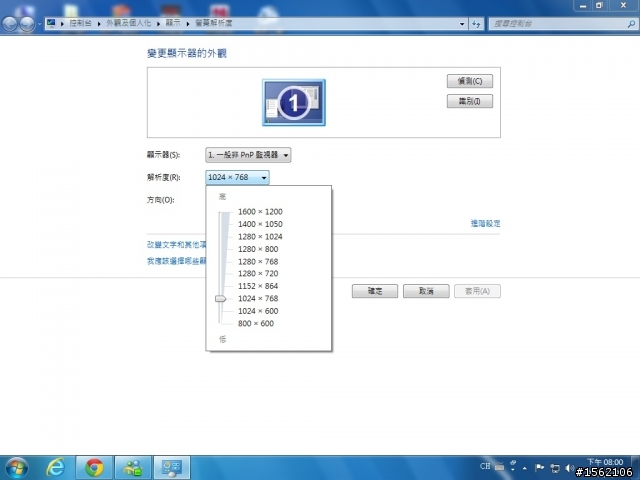Screen dimensions: 640x480
Task: Select 1280 × 768 resolution
Action: [x=258, y=262]
